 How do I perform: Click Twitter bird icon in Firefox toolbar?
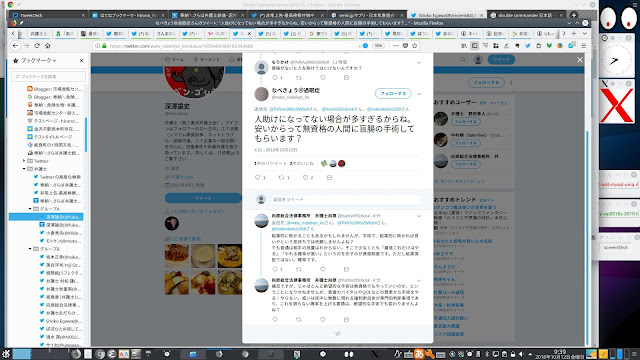[x=528, y=46]
